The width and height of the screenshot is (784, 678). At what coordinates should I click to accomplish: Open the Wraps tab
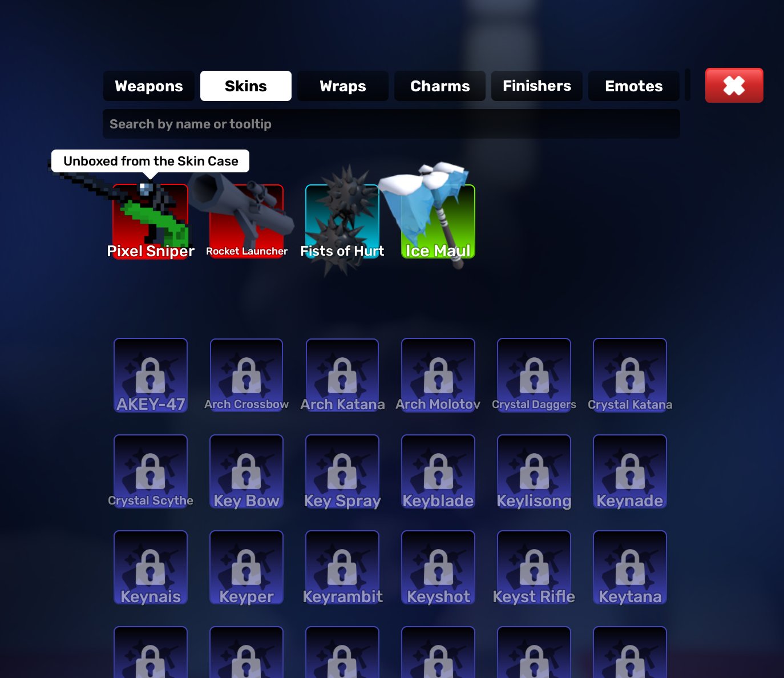[343, 86]
